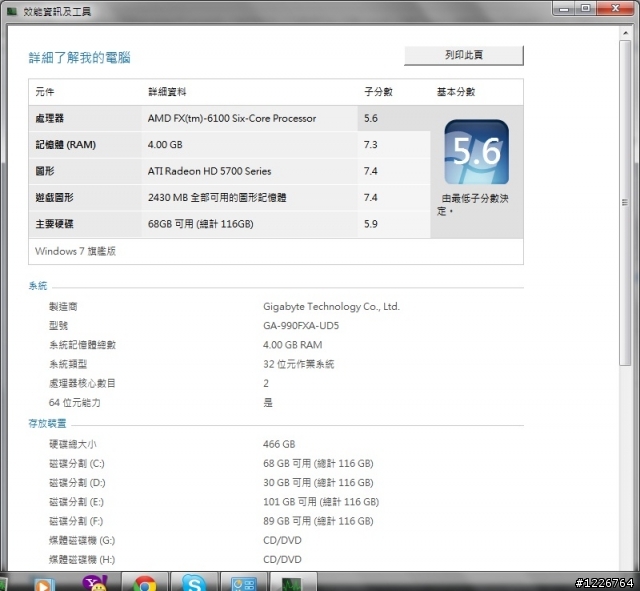Image resolution: width=640 pixels, height=591 pixels.
Task: Click the 子分數 column header
Action: tap(378, 92)
